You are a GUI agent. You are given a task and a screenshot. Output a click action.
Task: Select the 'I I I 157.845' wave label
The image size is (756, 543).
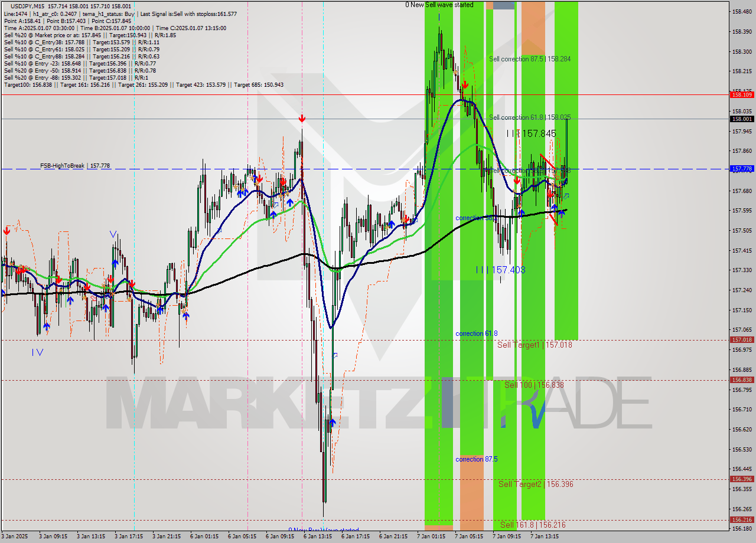click(531, 134)
